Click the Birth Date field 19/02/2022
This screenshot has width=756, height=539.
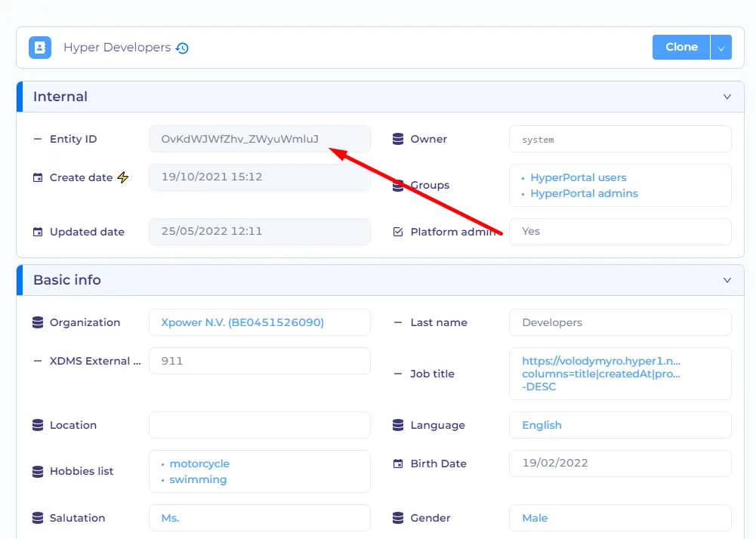tap(620, 464)
